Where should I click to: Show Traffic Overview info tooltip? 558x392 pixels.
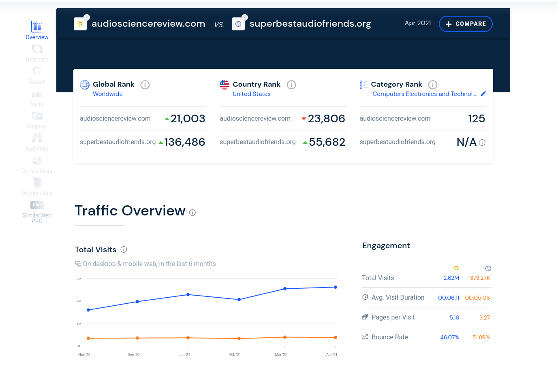tap(192, 213)
